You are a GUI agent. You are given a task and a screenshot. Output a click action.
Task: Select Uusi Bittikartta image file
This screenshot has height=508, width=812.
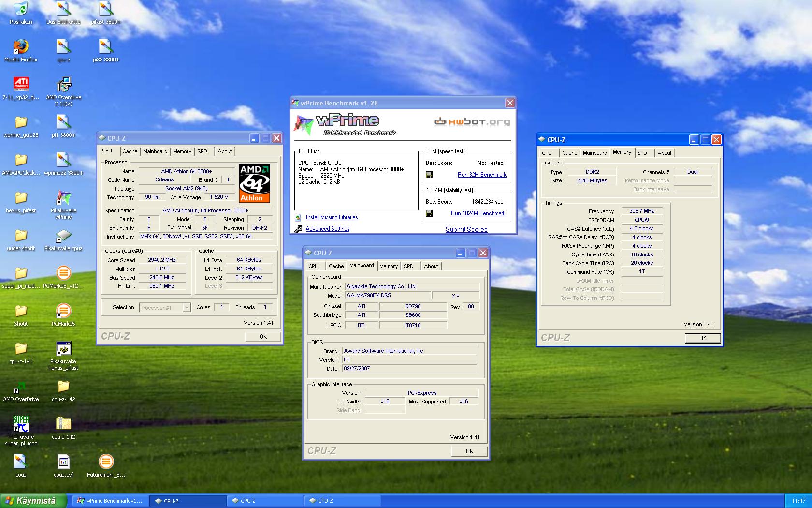[63, 9]
